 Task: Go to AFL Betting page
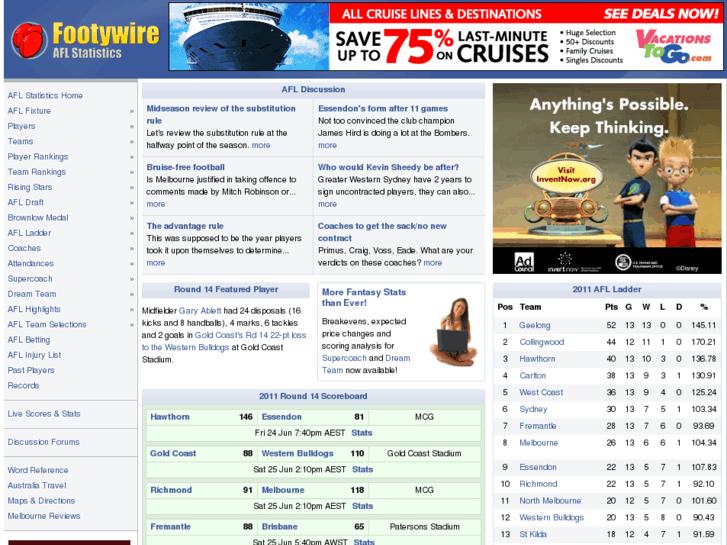point(29,340)
